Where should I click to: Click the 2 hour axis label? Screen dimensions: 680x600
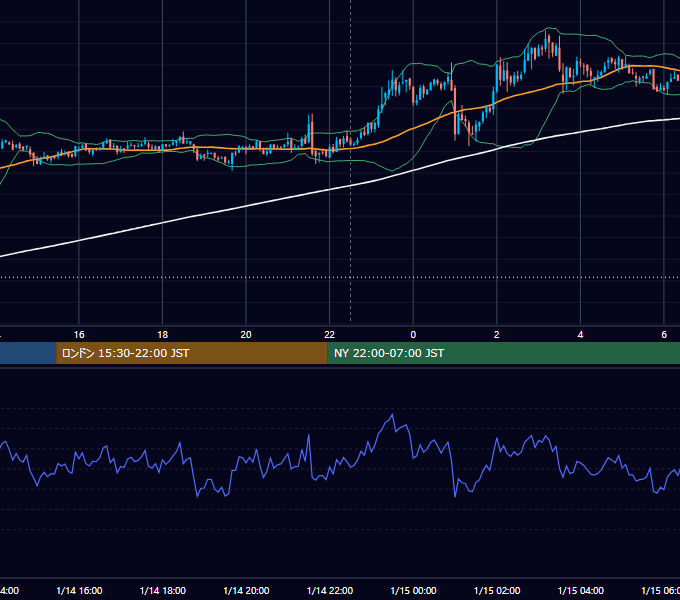click(497, 335)
